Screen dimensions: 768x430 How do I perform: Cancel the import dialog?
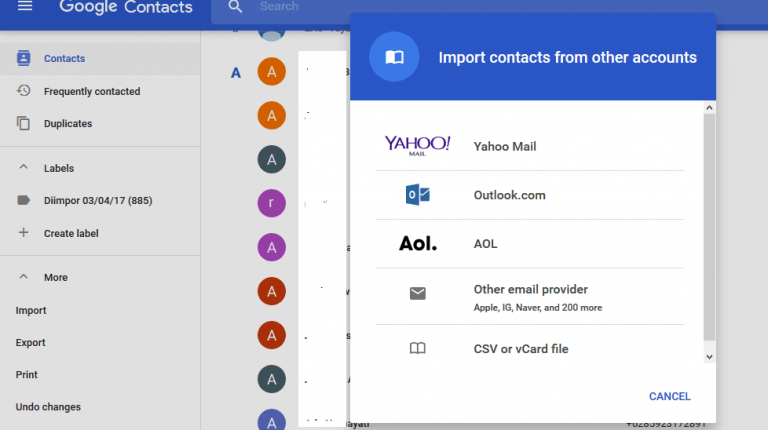[670, 396]
